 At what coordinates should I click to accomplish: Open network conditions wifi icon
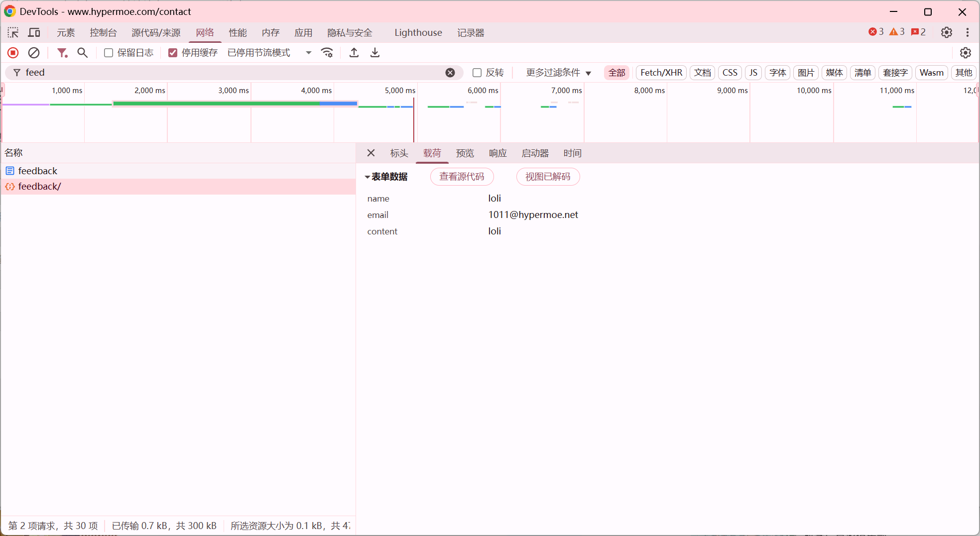pyautogui.click(x=327, y=53)
